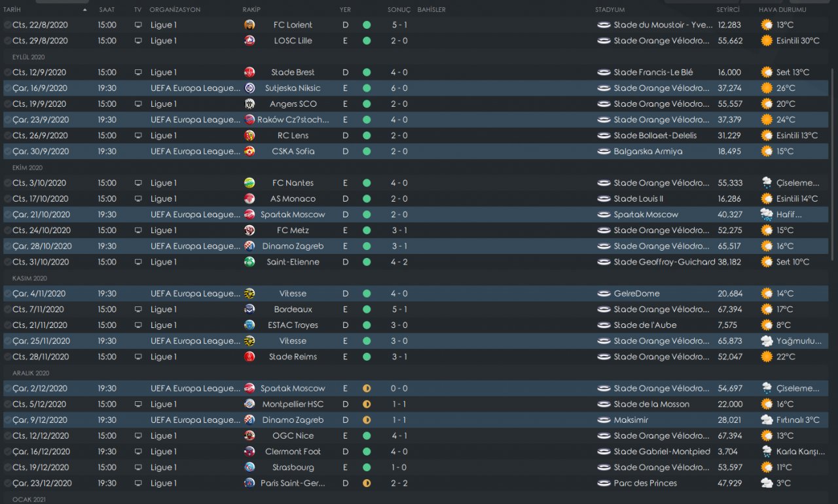
Task: Sort fixtures by the Sonuç column header
Action: tap(399, 10)
